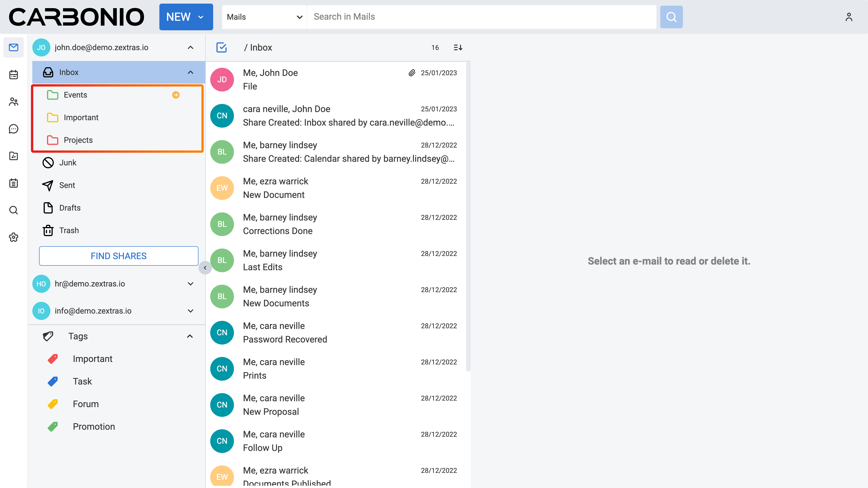Click the sort order icon above the mail list
The image size is (868, 488).
458,47
